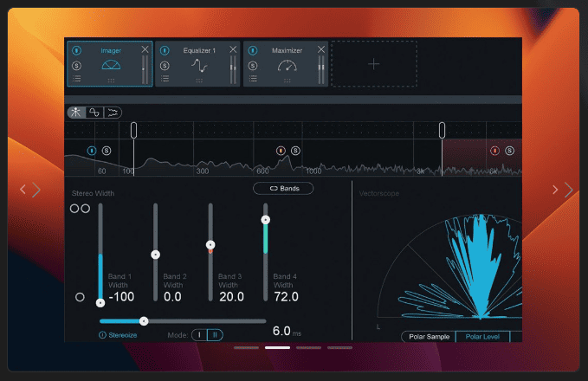Solo Band 4 in spectrum

click(509, 151)
